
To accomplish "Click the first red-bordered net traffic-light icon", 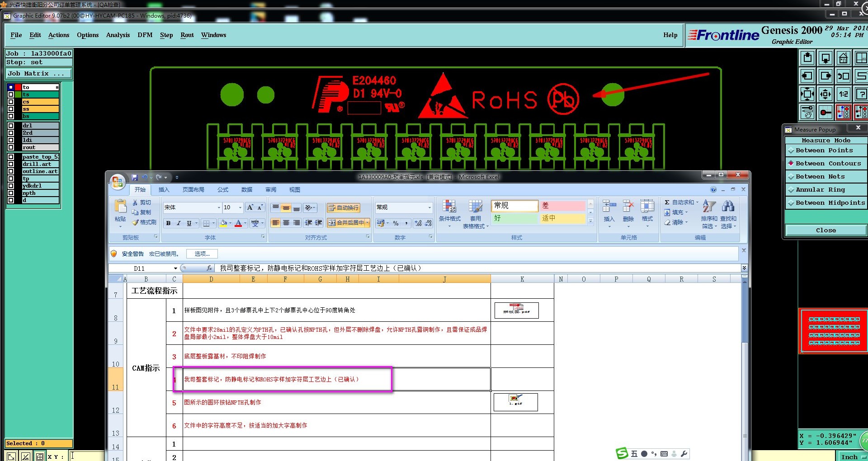I will click(x=844, y=112).
